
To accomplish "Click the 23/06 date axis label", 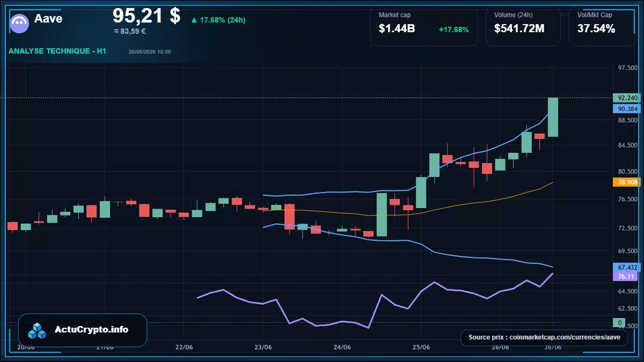I will point(263,347).
